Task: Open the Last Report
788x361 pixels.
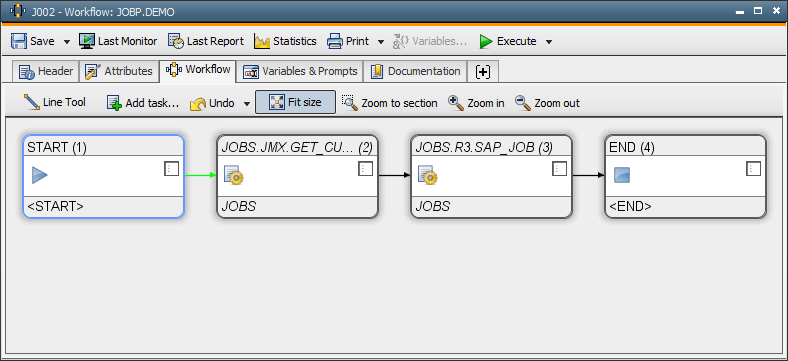Action: click(206, 41)
